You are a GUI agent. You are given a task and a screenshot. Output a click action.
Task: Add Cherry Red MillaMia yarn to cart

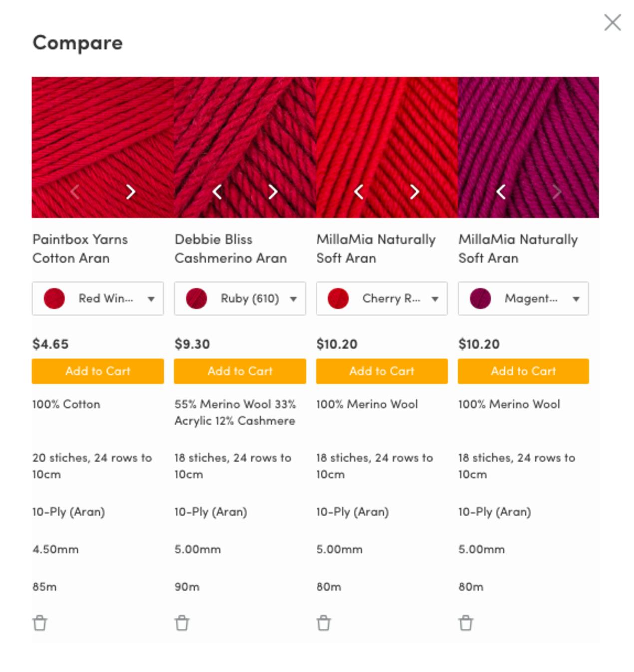(x=381, y=371)
